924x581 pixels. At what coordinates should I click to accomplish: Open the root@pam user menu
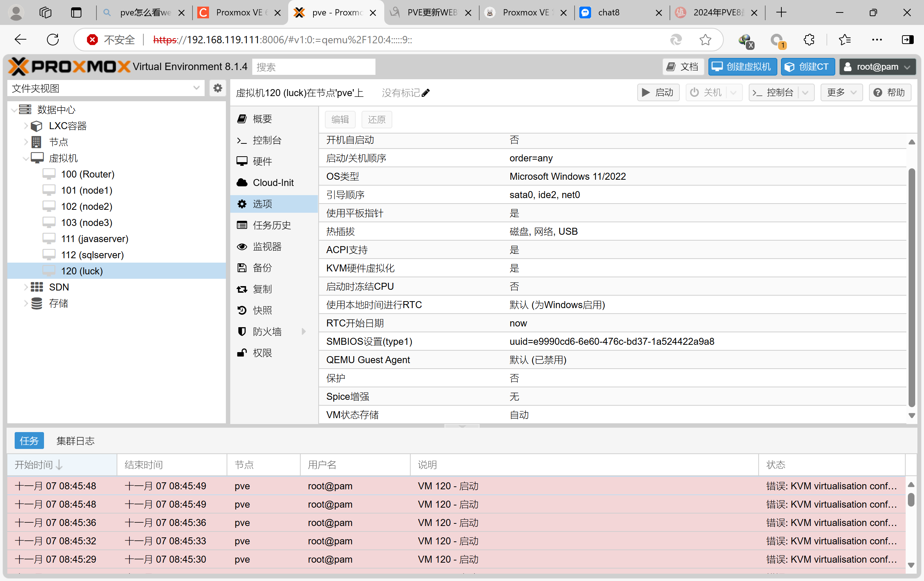coord(877,67)
